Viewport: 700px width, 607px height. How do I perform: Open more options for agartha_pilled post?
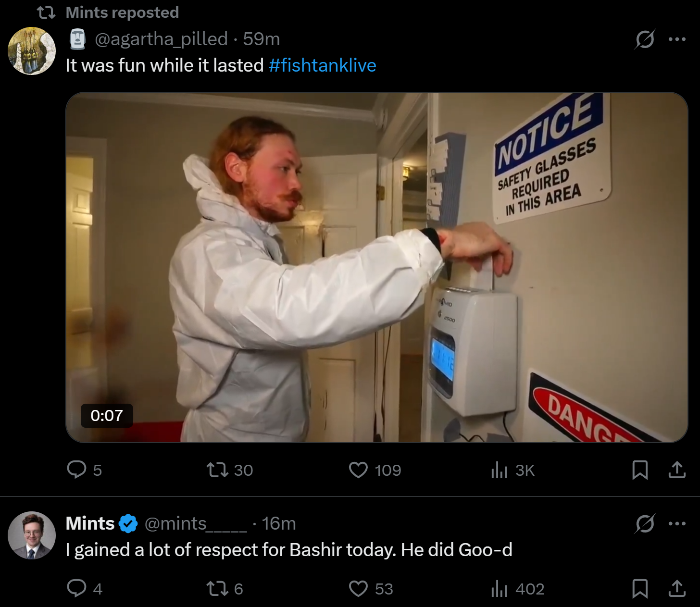(x=677, y=39)
